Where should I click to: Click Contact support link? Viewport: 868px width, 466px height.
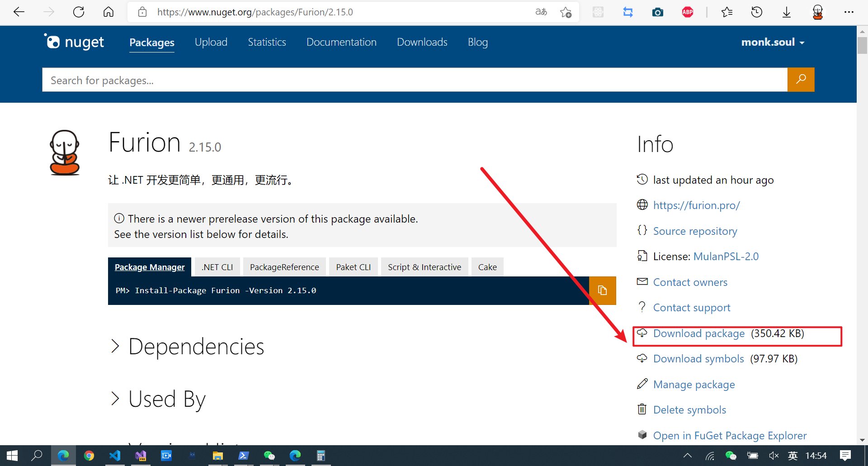point(692,308)
